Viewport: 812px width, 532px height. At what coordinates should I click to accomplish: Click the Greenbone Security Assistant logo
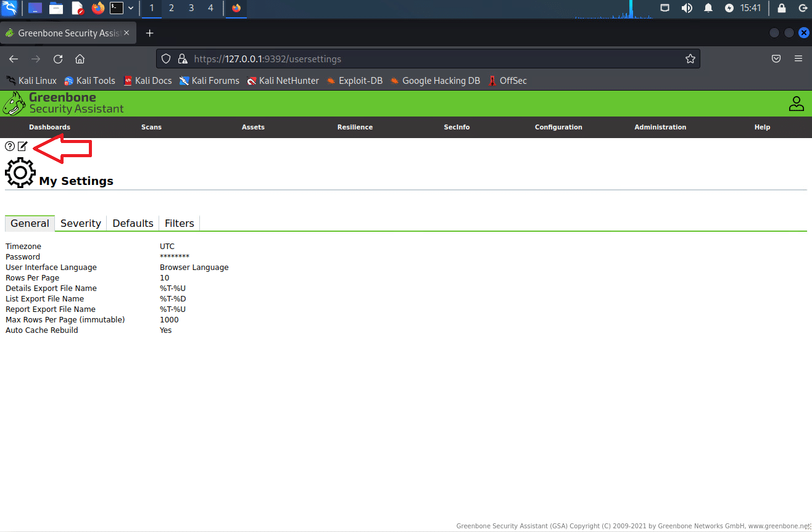pyautogui.click(x=64, y=103)
